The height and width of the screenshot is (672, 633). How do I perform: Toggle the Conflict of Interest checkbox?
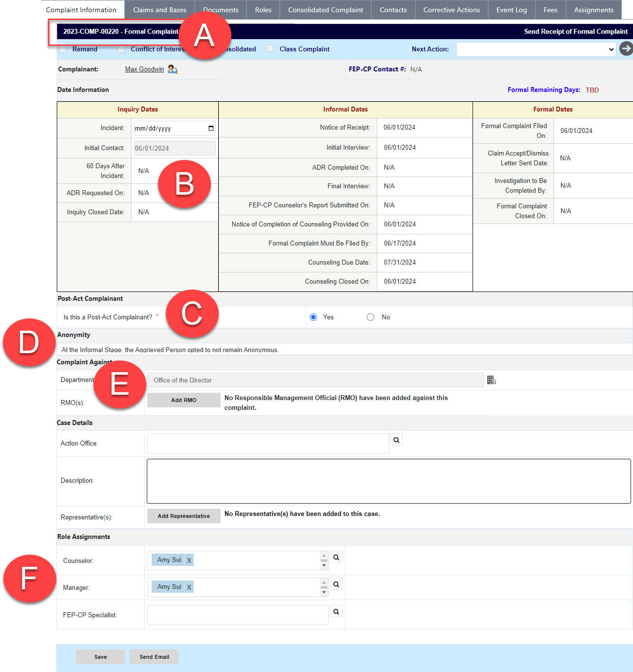coord(121,49)
